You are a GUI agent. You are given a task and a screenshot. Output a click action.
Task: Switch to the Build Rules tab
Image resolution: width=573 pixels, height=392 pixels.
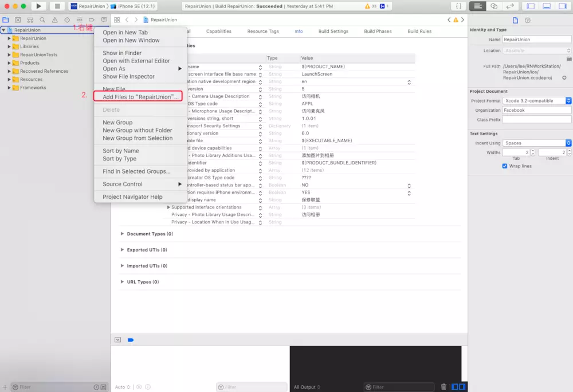point(419,32)
